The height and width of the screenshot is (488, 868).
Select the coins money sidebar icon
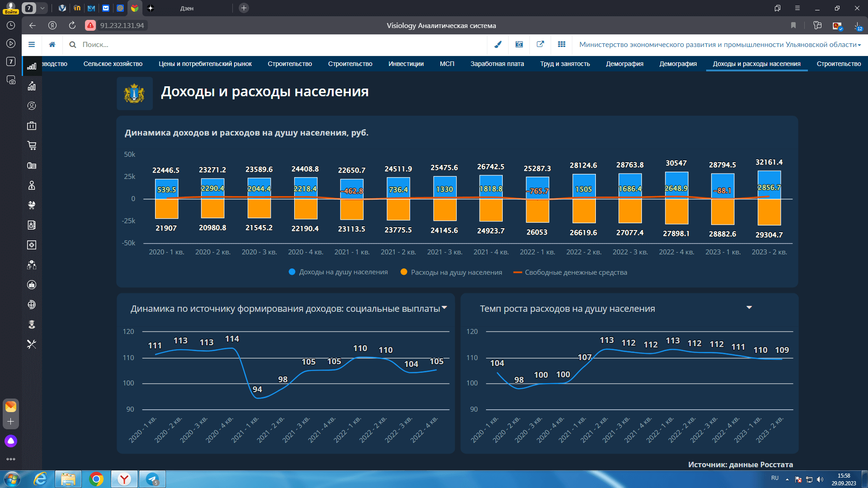pyautogui.click(x=32, y=165)
